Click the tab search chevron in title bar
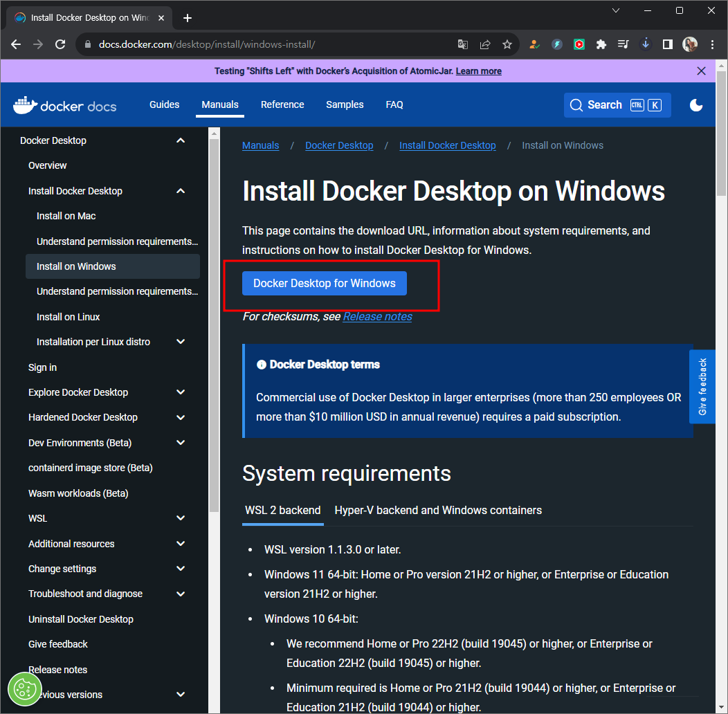Image resolution: width=728 pixels, height=714 pixels. click(x=616, y=10)
